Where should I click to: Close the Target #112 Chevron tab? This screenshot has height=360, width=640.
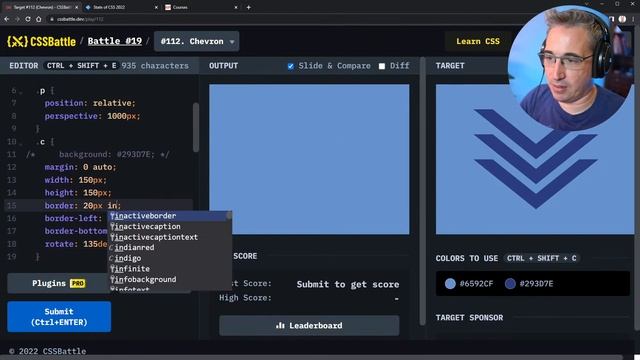point(76,7)
